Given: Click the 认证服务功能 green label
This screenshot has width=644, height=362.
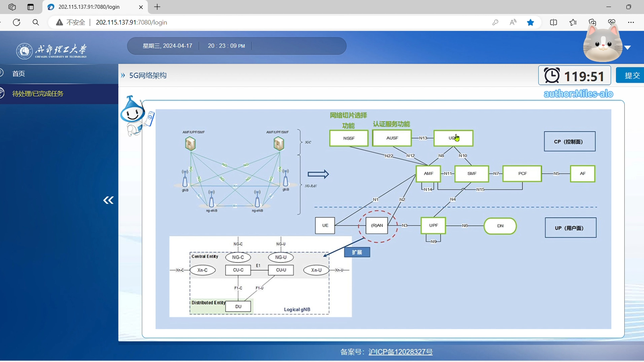Looking at the screenshot, I should (x=391, y=124).
